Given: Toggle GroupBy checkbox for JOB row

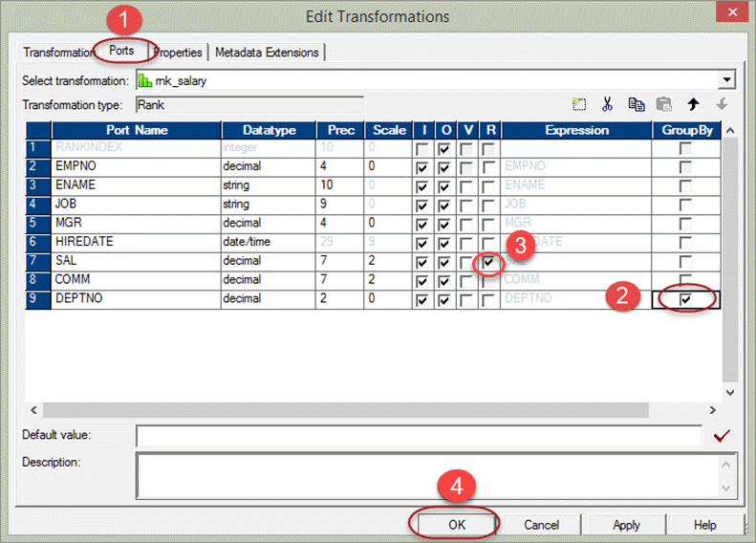Looking at the screenshot, I should [685, 205].
